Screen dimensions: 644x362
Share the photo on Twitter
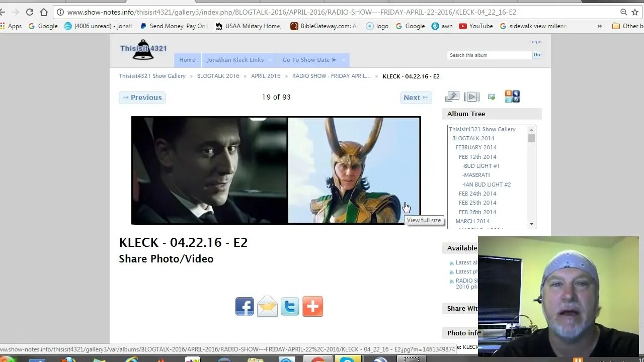pyautogui.click(x=290, y=306)
